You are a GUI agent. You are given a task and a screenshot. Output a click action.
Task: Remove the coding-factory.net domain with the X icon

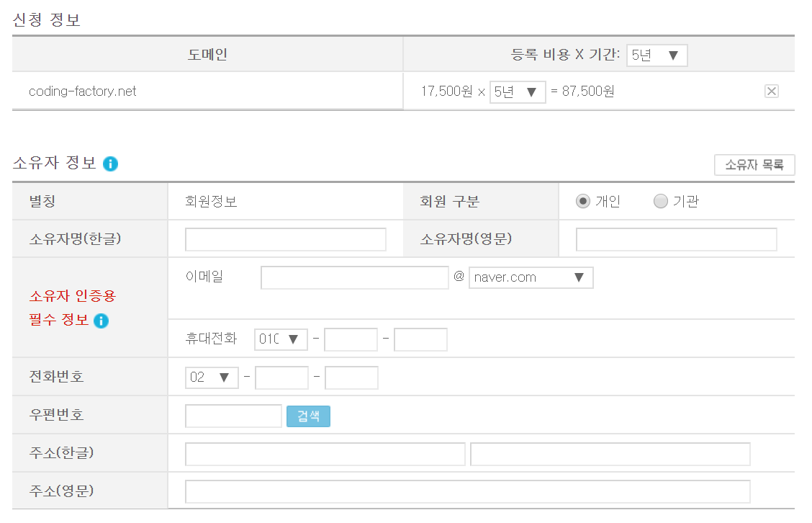(772, 91)
